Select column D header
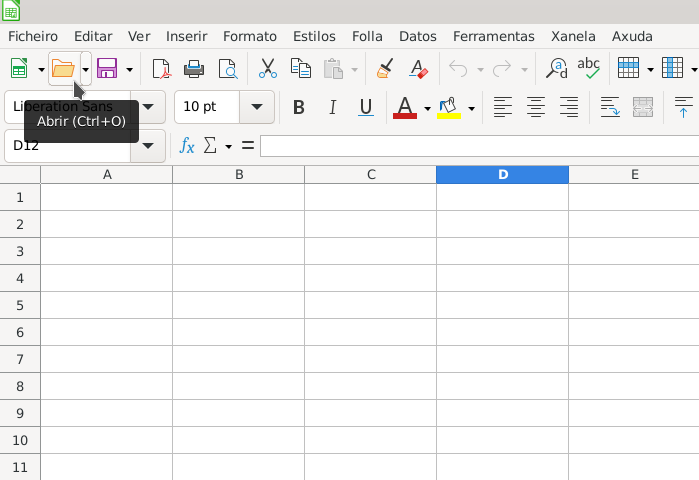The width and height of the screenshot is (699, 480). [502, 175]
